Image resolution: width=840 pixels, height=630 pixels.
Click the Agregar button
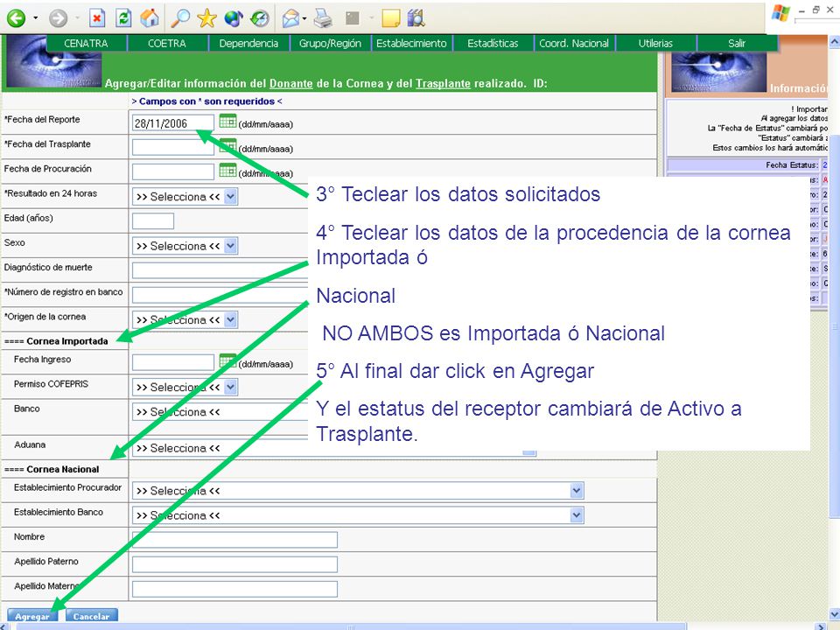pos(32,616)
